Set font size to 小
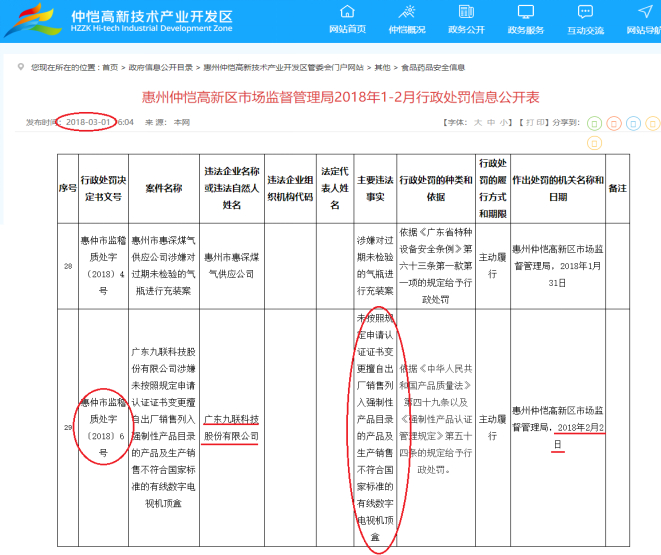The width and height of the screenshot is (661, 555). 504,122
